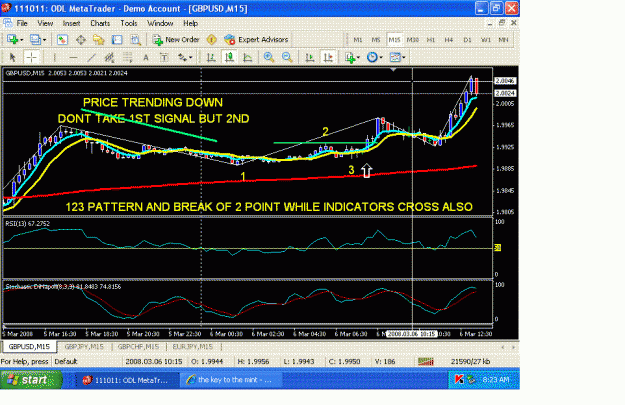Switch to the GBPJPY,M15 chart tab
Screen dimensions: 625x405
coord(84,347)
